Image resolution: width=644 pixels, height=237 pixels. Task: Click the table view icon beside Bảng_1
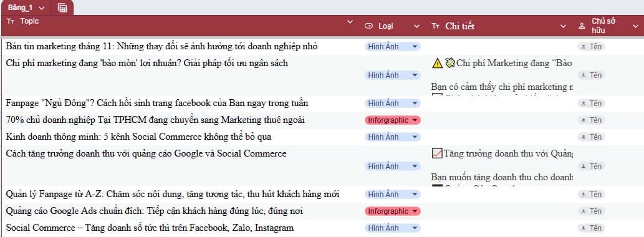[62, 8]
